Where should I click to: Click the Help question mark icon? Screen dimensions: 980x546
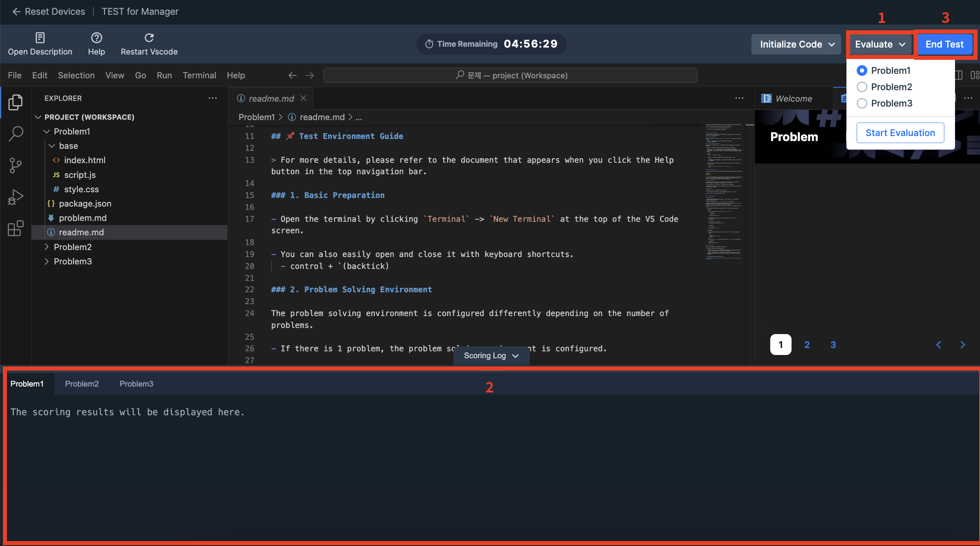click(x=96, y=38)
